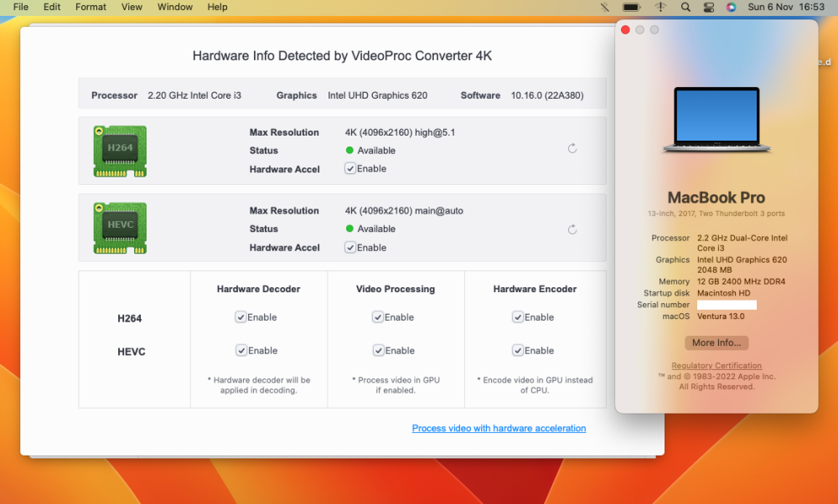Click the More Info... button
Image resolution: width=838 pixels, height=504 pixels.
(716, 342)
